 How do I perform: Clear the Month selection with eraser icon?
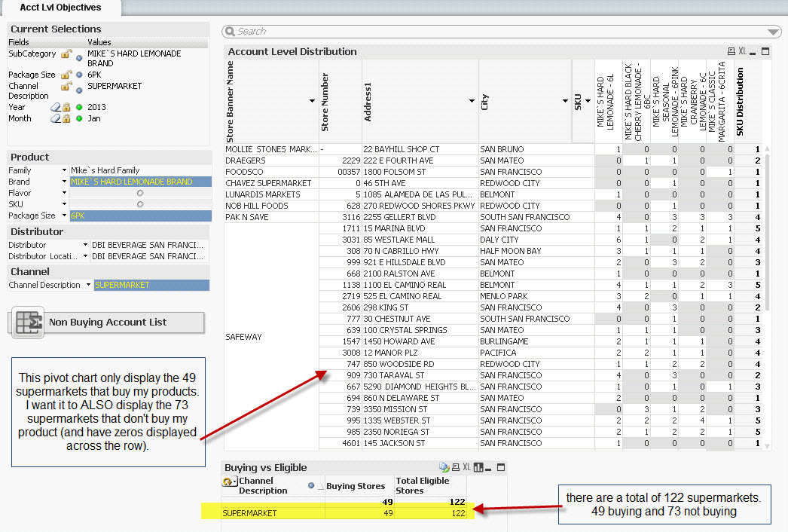[x=56, y=118]
